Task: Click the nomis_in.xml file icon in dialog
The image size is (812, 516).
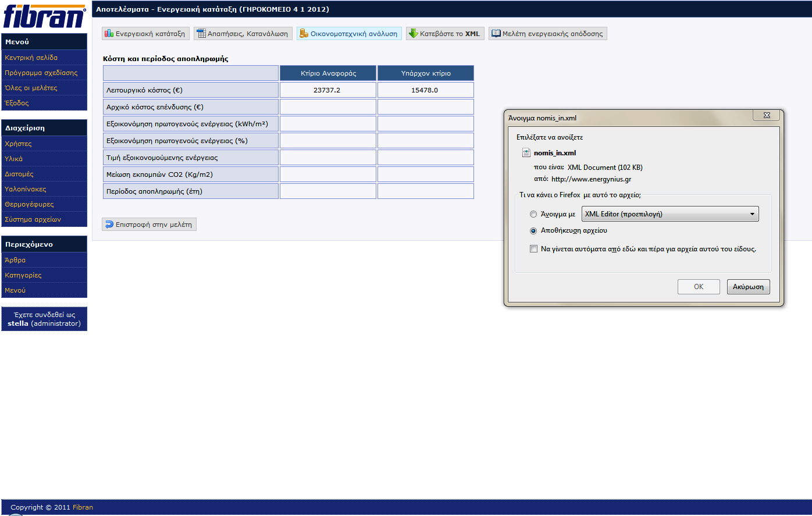Action: (x=526, y=153)
